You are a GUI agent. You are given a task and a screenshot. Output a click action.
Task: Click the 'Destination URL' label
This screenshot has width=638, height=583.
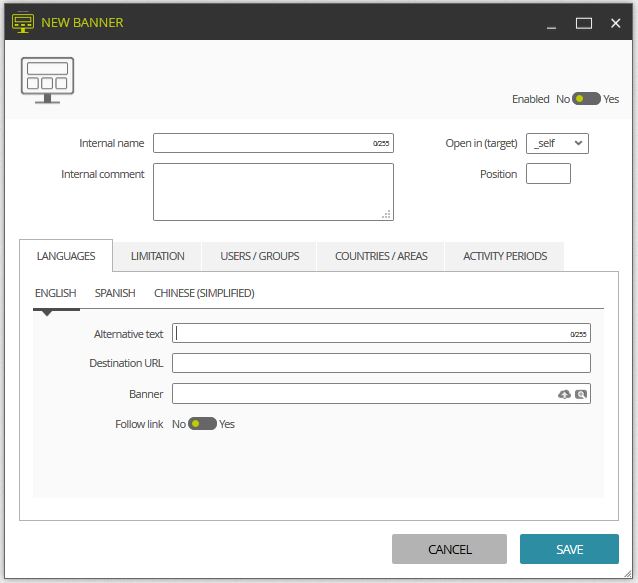coord(126,363)
